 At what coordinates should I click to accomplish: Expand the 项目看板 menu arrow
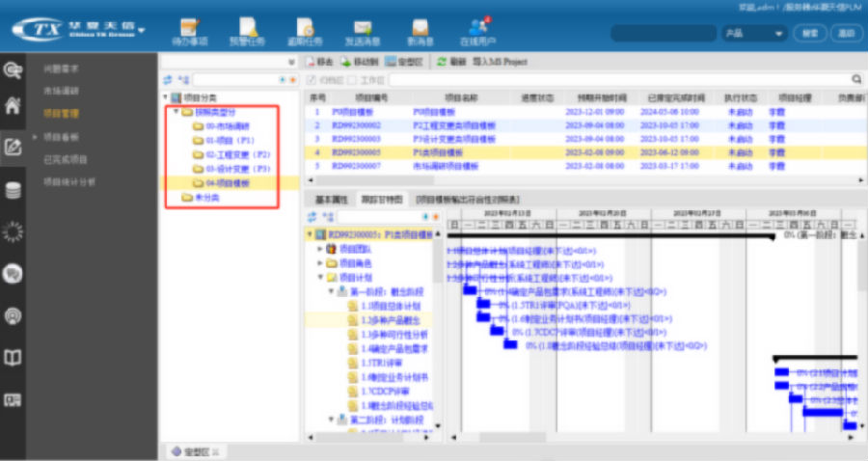[x=35, y=137]
